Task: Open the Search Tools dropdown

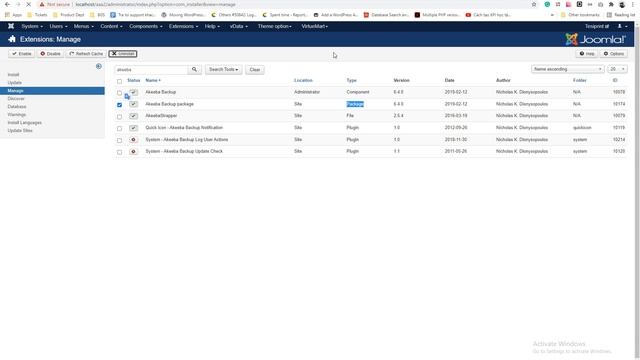Action: (223, 69)
